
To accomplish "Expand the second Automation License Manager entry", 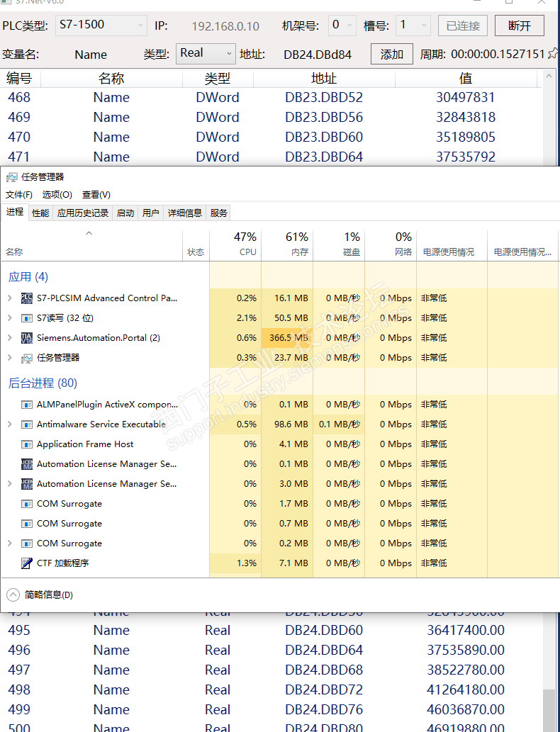I will coord(10,484).
